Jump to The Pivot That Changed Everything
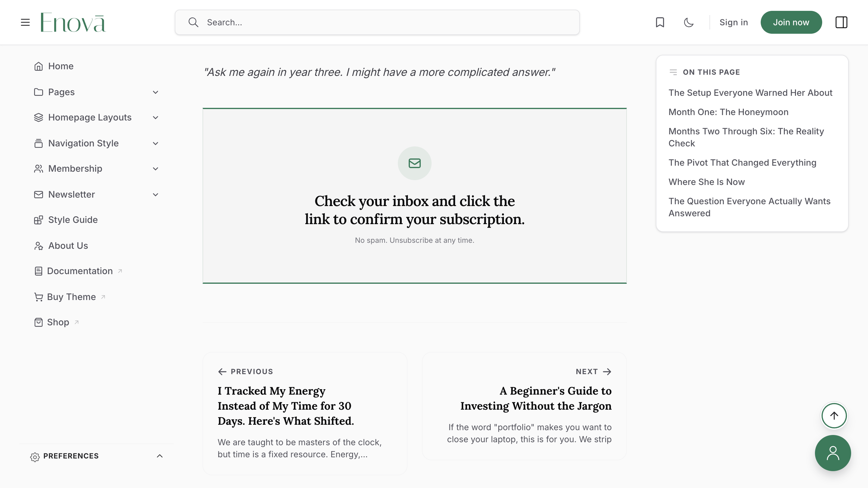Screen dimensions: 868x488 [742, 163]
